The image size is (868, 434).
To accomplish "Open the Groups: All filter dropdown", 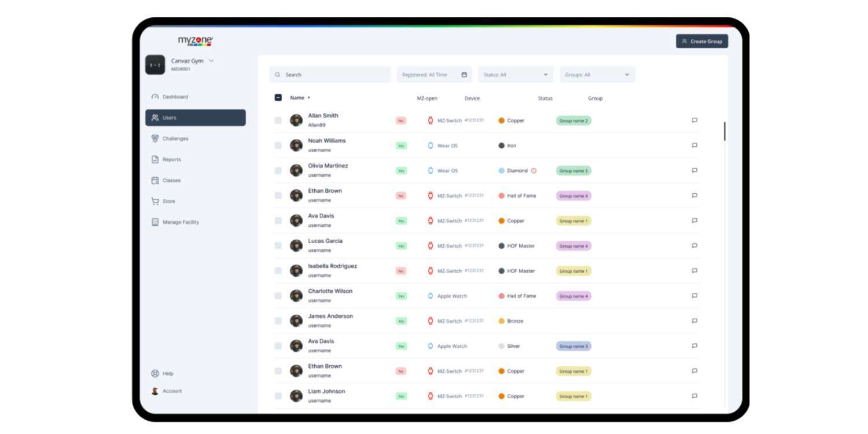I will [x=597, y=75].
